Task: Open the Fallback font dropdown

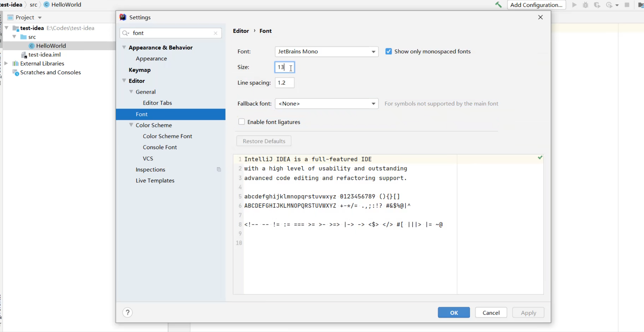Action: 327,103
